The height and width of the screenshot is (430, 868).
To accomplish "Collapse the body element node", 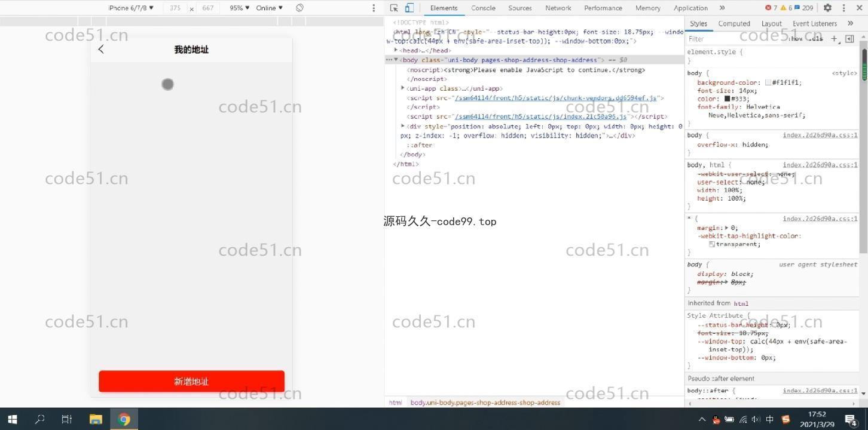I will pyautogui.click(x=396, y=60).
